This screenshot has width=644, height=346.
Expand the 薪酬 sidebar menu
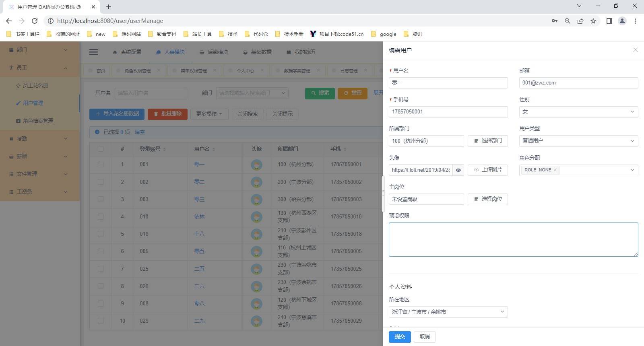(x=40, y=156)
